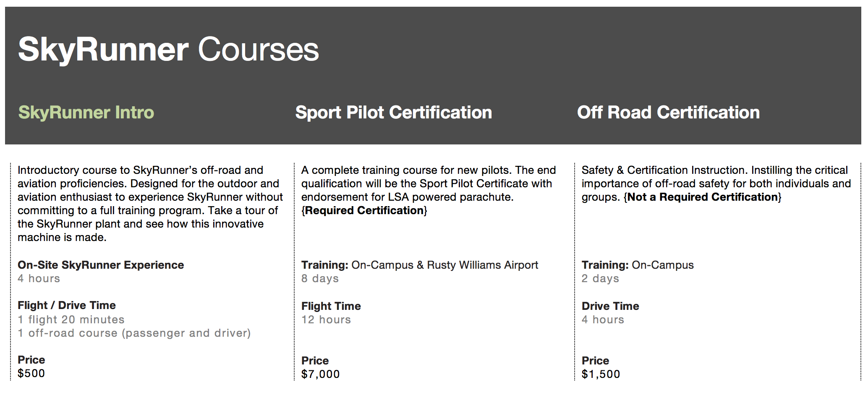Click the $7,000 sport pilot price
This screenshot has height=414, width=868.
pos(321,374)
